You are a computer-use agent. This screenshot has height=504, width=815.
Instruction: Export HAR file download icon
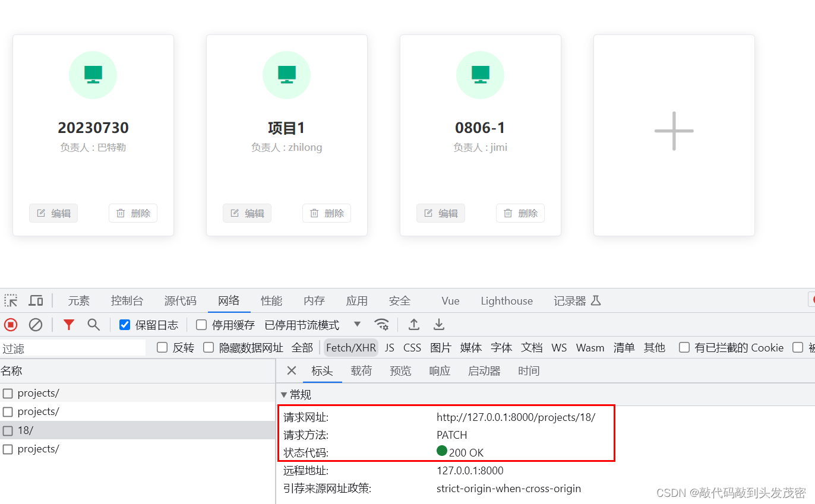[439, 325]
